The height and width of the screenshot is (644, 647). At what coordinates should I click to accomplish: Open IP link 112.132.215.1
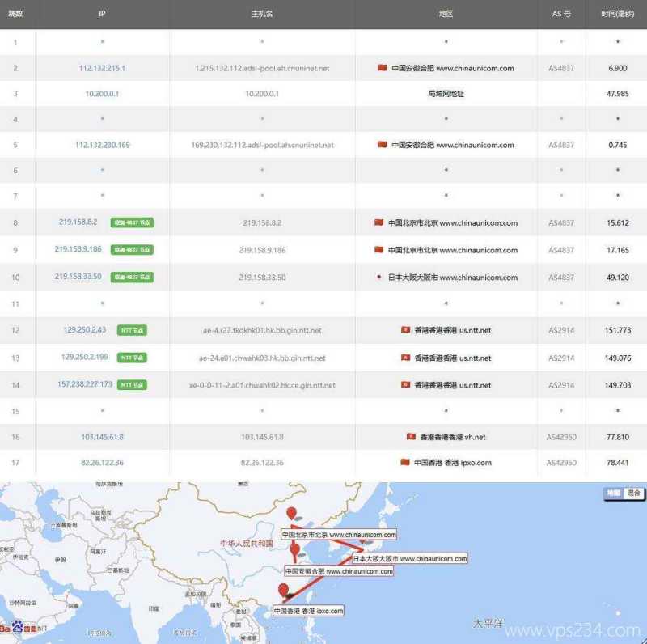click(102, 68)
